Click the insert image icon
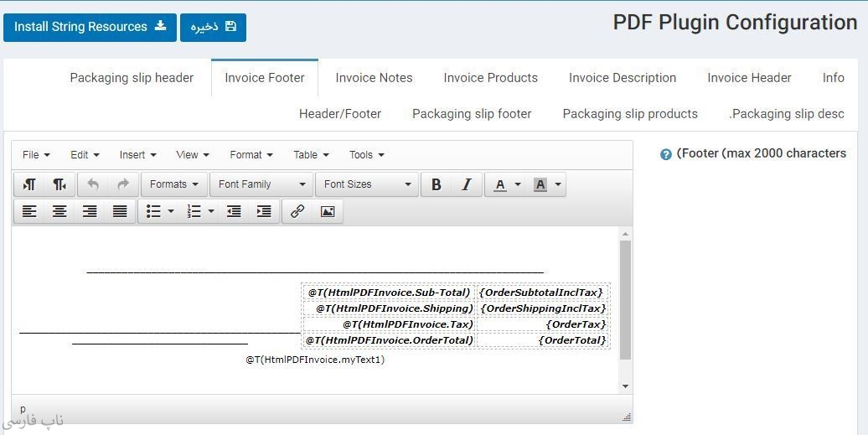868x435 pixels. click(328, 211)
